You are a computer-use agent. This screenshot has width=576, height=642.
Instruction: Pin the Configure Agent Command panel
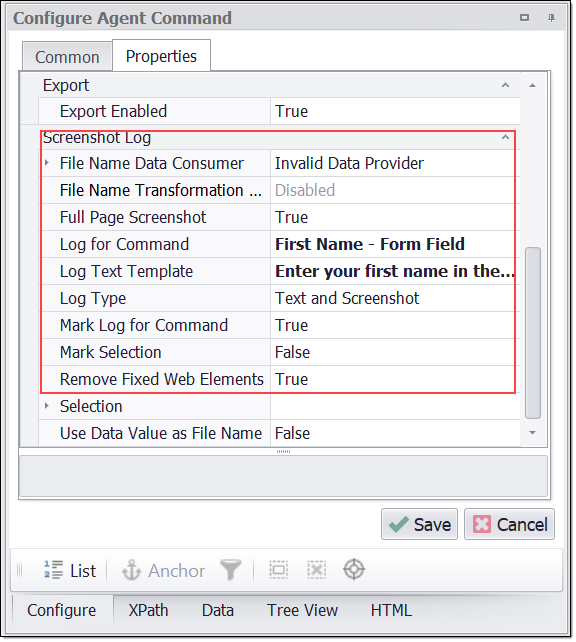point(551,18)
